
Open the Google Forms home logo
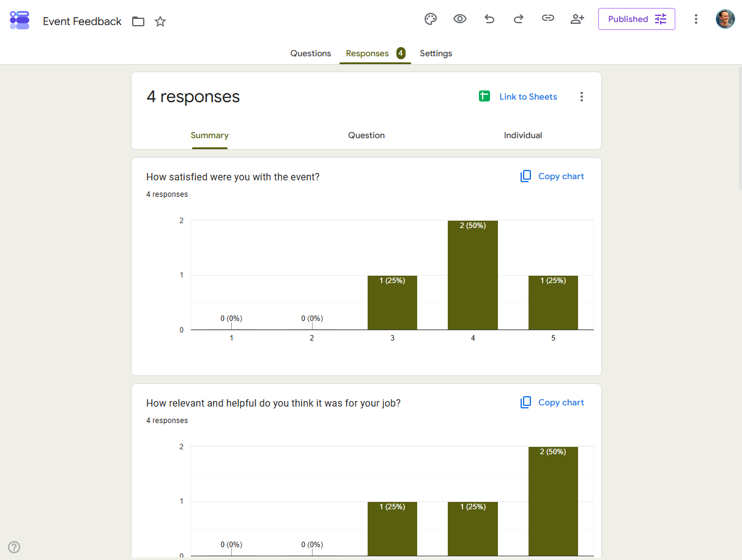click(20, 20)
